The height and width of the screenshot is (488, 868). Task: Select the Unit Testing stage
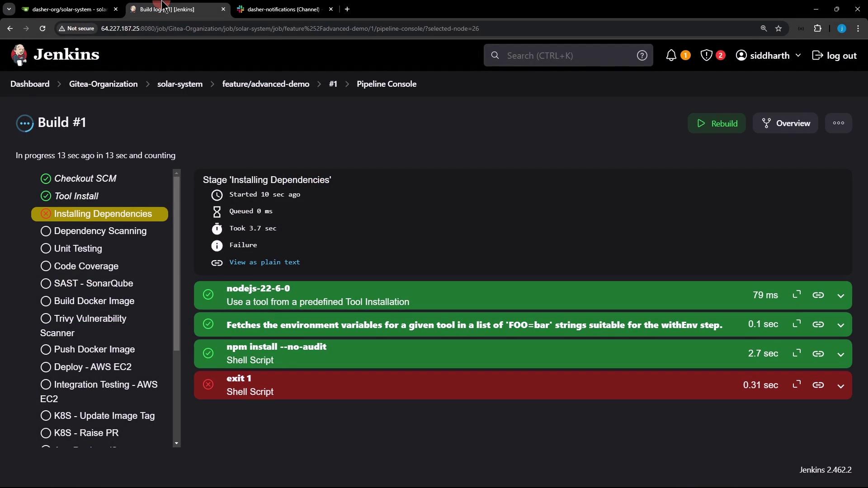78,249
